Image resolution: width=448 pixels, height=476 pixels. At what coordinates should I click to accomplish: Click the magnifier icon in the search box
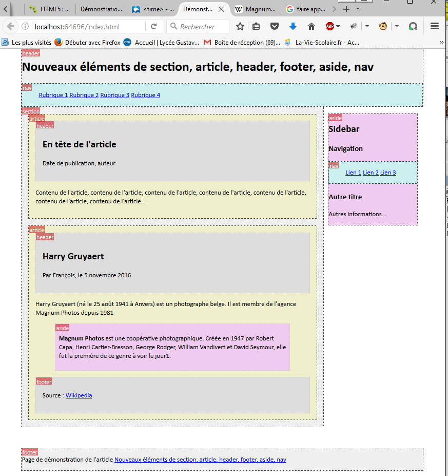tap(173, 26)
